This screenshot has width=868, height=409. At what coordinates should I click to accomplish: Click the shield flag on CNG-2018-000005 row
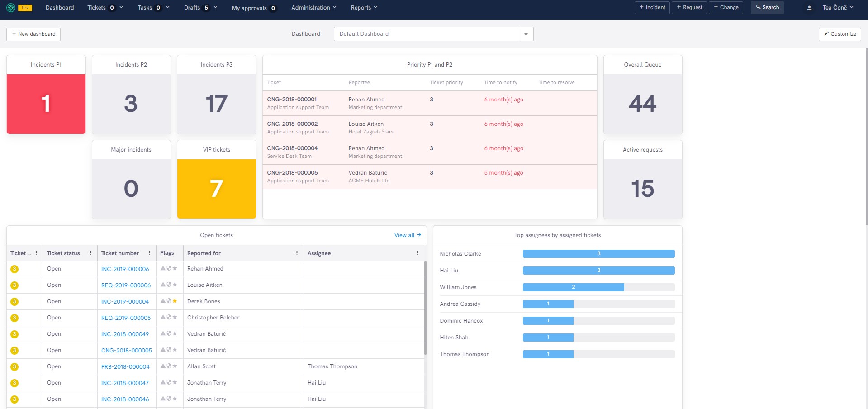click(169, 350)
